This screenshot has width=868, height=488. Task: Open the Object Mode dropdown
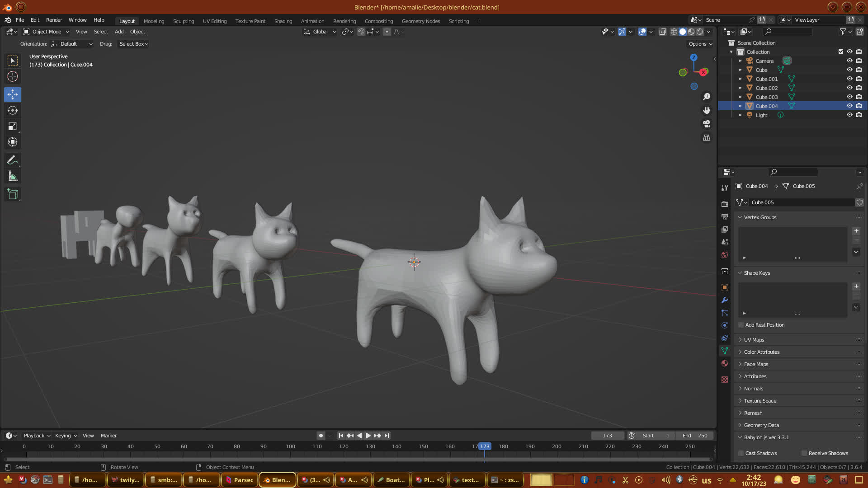(x=46, y=32)
